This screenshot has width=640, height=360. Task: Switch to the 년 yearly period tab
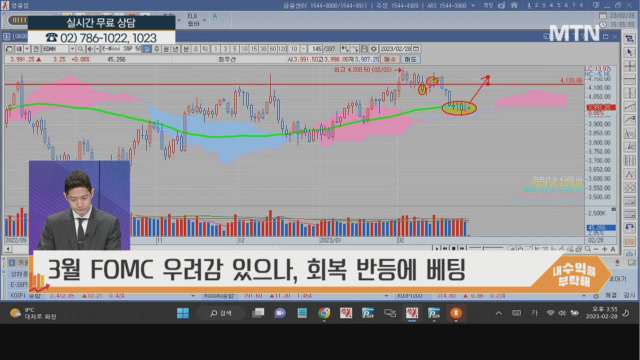click(x=176, y=49)
